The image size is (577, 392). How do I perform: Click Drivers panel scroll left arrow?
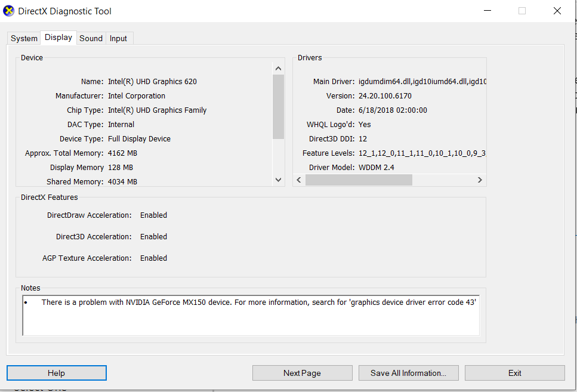click(x=299, y=180)
